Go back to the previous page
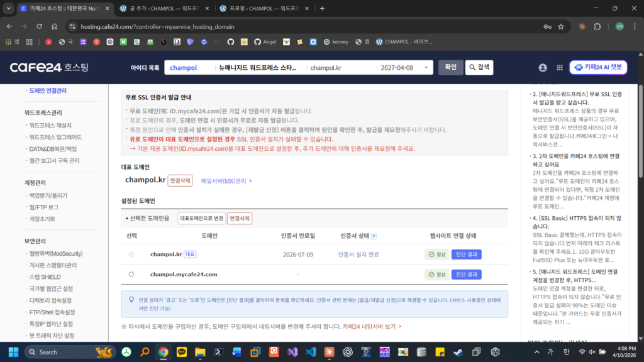The width and height of the screenshot is (644, 362). point(9,26)
